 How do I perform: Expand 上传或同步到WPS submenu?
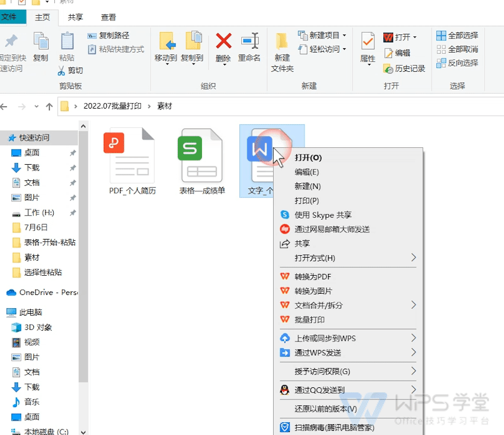(348, 338)
